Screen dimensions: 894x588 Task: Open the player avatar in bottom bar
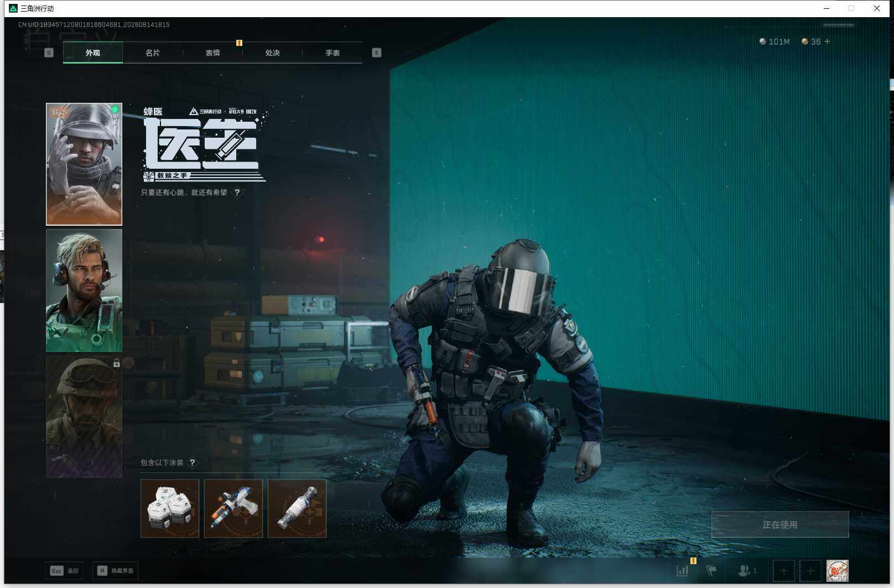pos(838,570)
